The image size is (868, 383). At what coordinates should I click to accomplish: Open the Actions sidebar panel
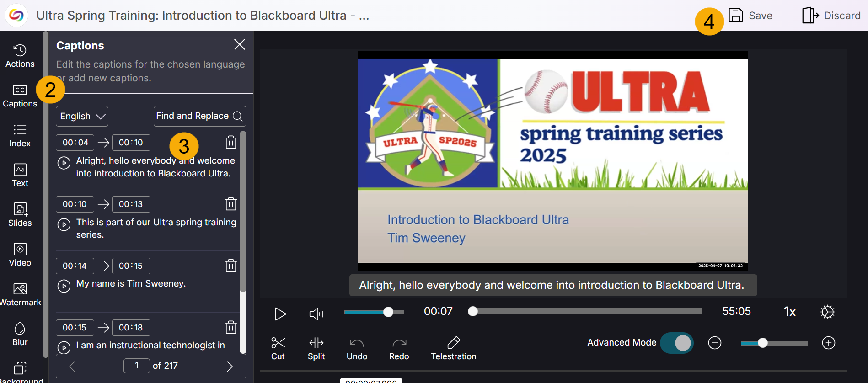tap(20, 56)
